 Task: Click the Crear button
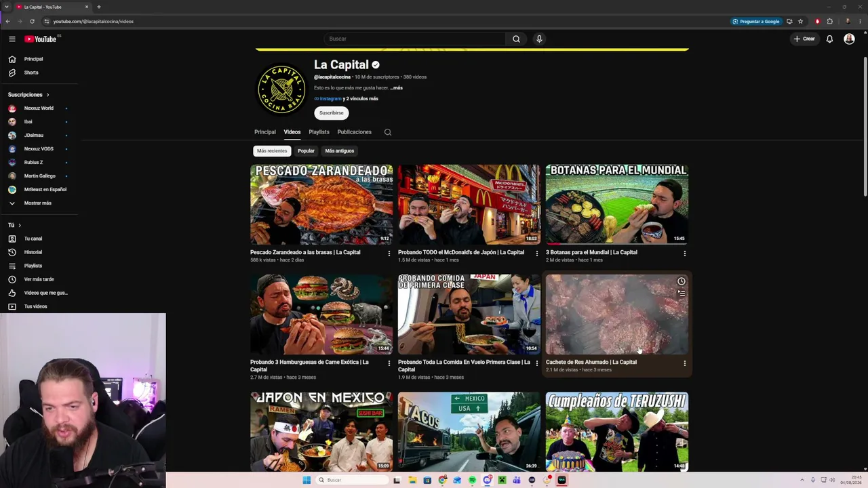tap(804, 39)
